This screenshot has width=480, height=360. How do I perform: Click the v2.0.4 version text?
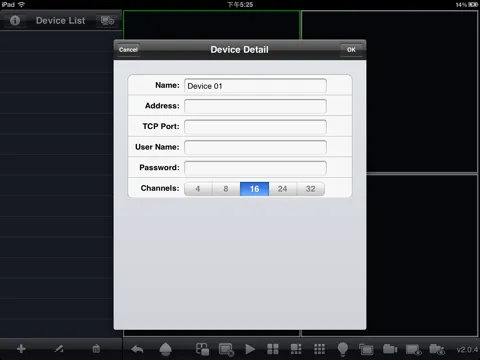click(x=467, y=350)
